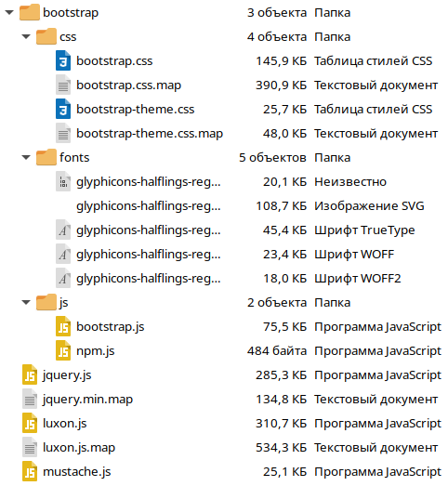Click the 4 объекта count for css

click(x=277, y=37)
